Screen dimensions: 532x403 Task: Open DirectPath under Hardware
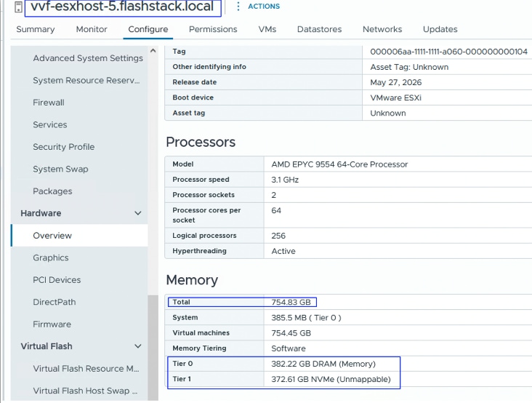click(x=55, y=302)
